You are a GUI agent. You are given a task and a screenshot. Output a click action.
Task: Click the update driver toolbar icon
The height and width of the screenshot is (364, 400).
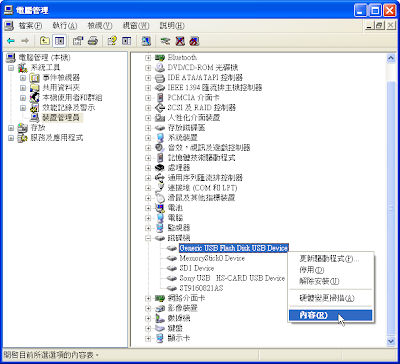pos(165,41)
